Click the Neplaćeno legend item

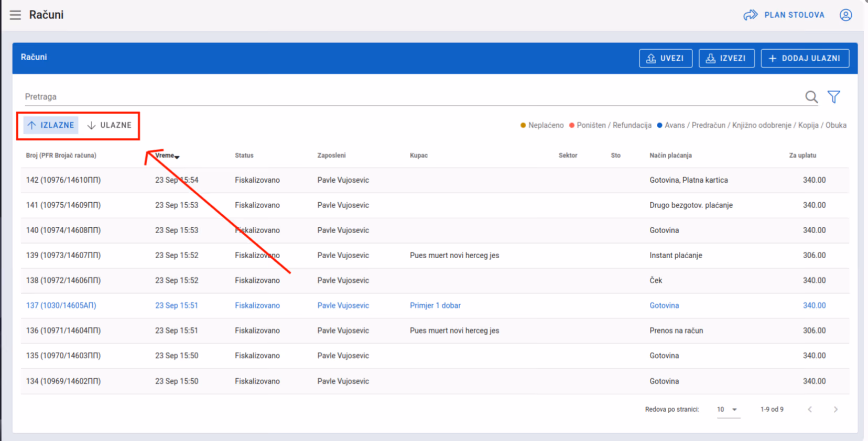pos(542,126)
